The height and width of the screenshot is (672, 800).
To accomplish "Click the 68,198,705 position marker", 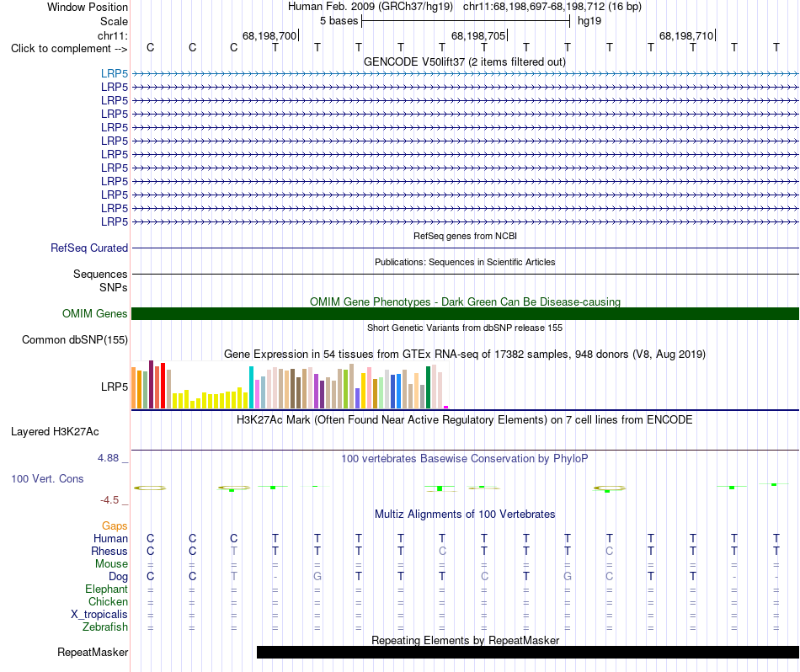I will (478, 35).
